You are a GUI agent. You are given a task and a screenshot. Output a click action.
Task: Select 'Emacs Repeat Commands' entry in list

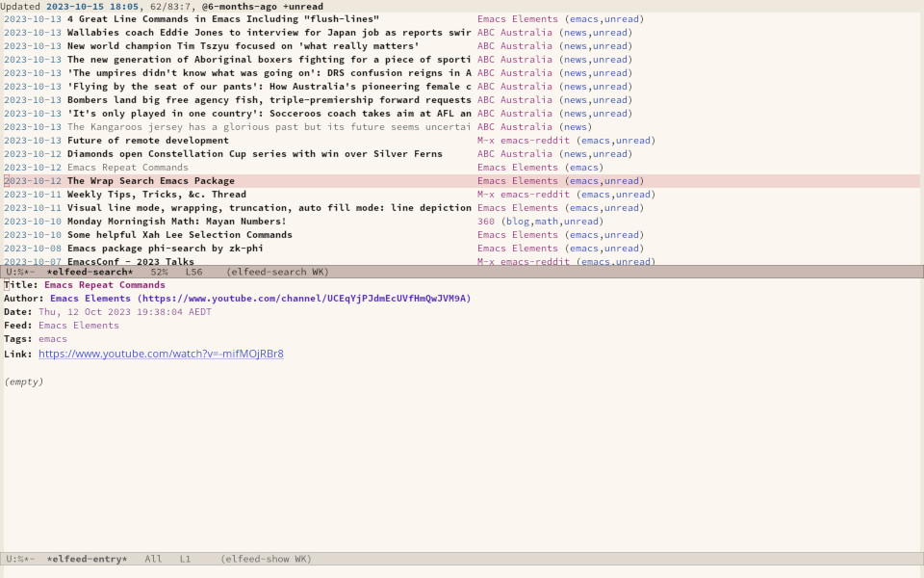click(128, 168)
